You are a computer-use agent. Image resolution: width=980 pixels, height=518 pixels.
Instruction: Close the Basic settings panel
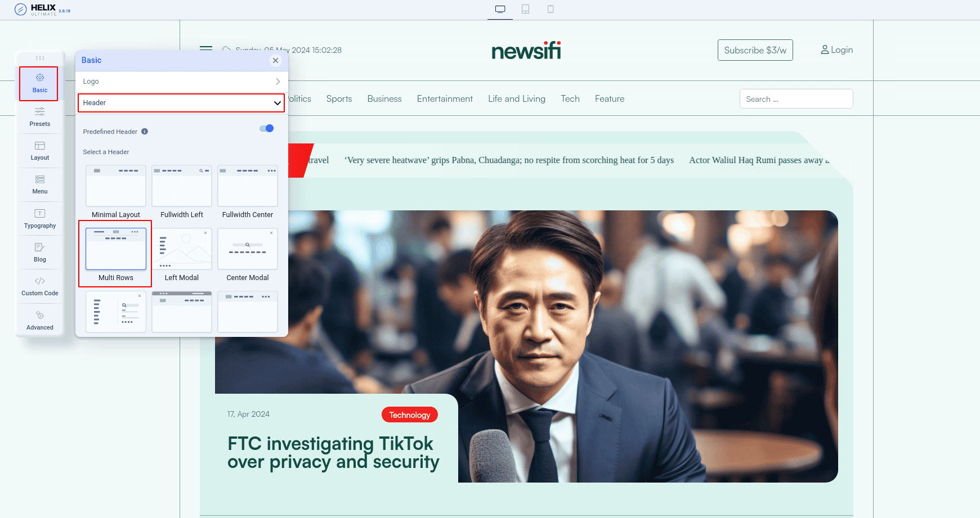point(275,61)
